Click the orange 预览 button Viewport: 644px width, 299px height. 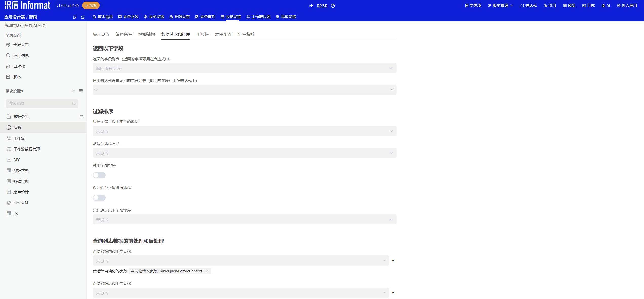click(91, 5)
